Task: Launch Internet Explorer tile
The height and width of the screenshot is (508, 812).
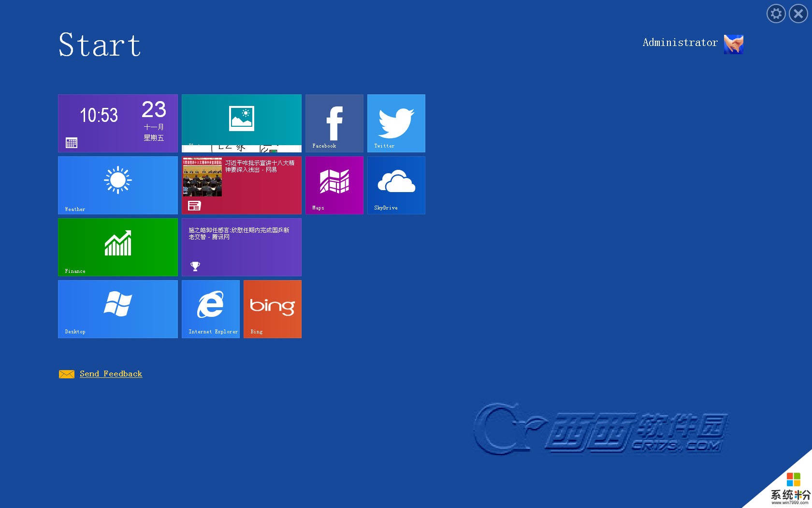Action: pos(210,309)
